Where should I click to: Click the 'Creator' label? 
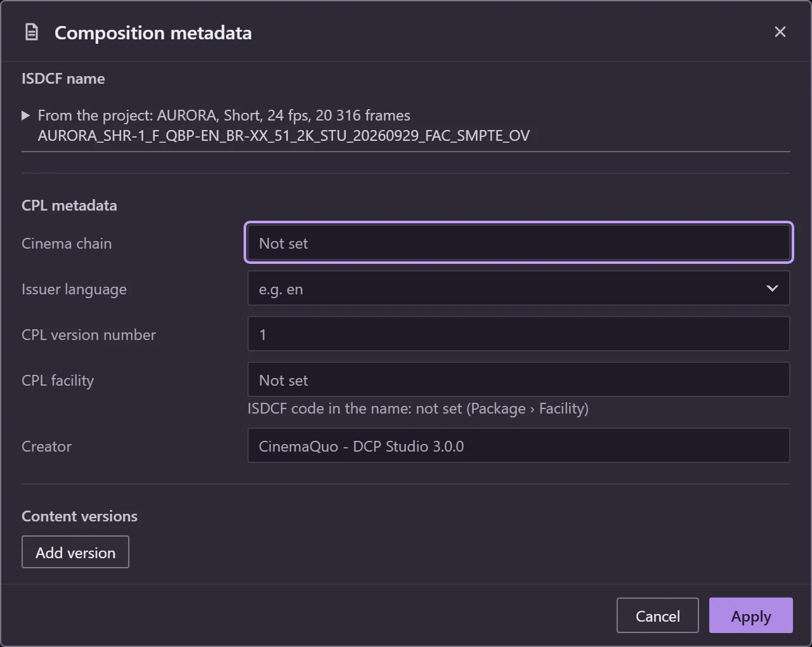click(x=46, y=447)
